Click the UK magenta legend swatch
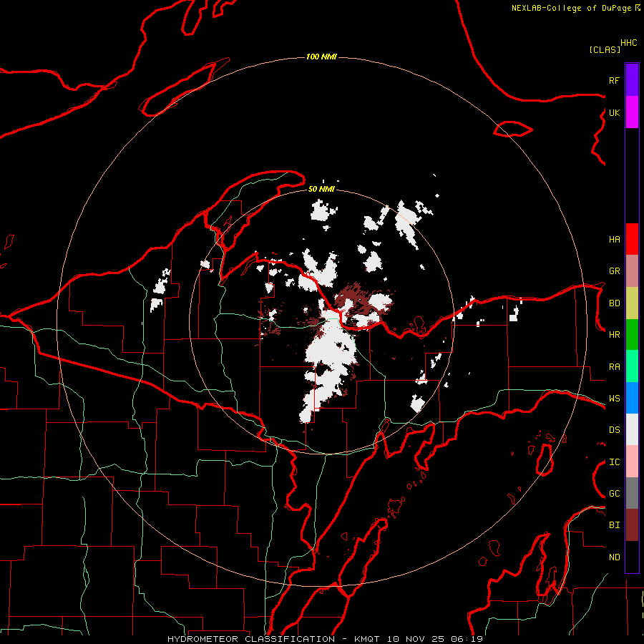 (x=632, y=112)
